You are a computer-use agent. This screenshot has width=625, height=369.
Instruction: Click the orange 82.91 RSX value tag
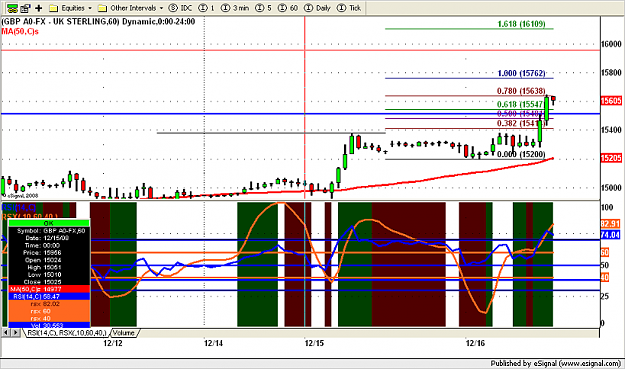tap(610, 224)
